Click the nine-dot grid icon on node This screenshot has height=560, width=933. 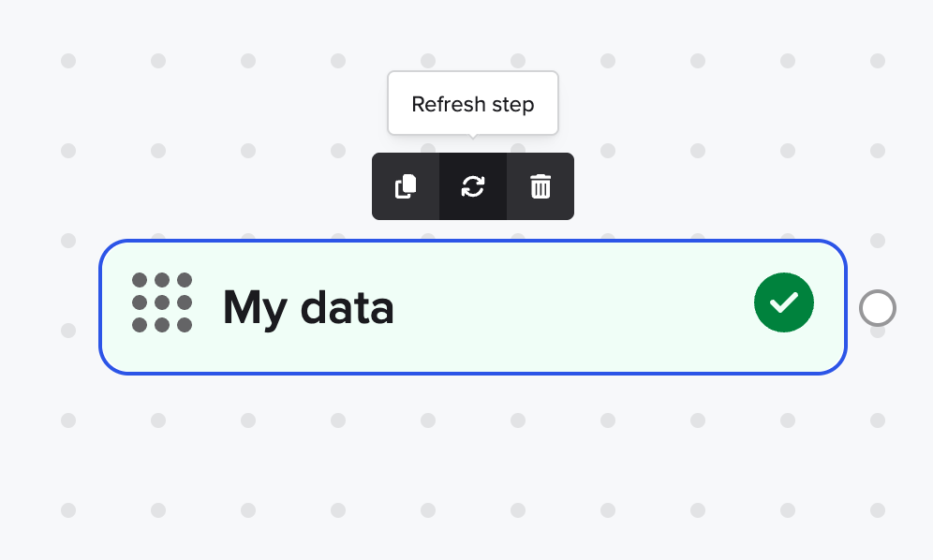tap(162, 302)
